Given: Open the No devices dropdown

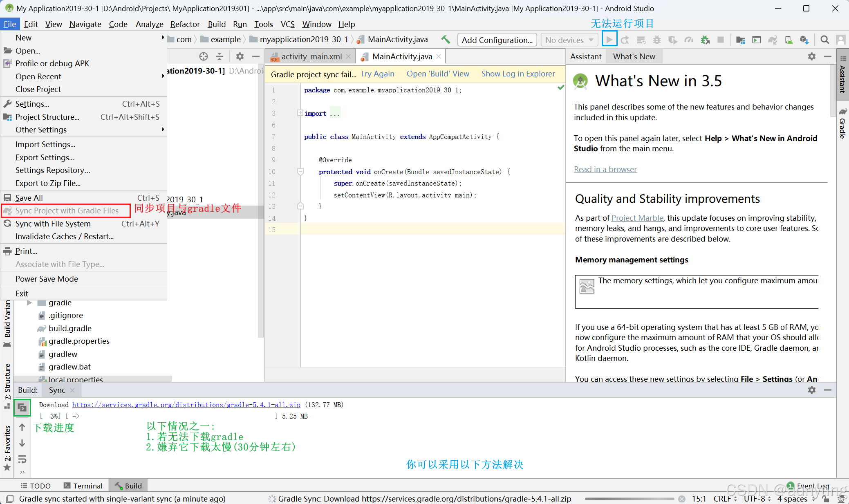Looking at the screenshot, I should point(569,40).
